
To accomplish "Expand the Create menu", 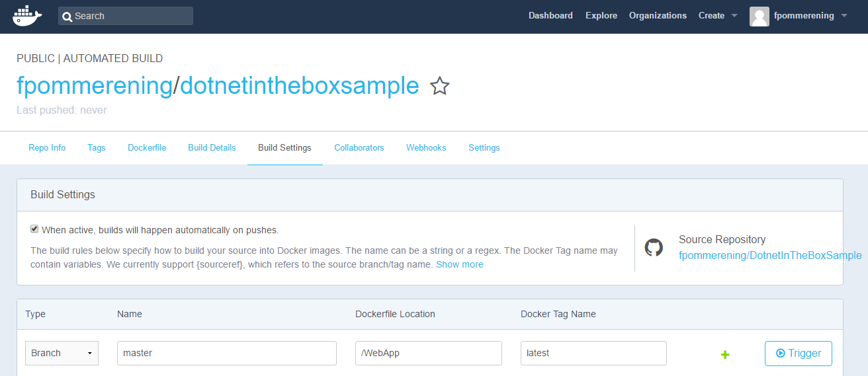I will point(718,16).
